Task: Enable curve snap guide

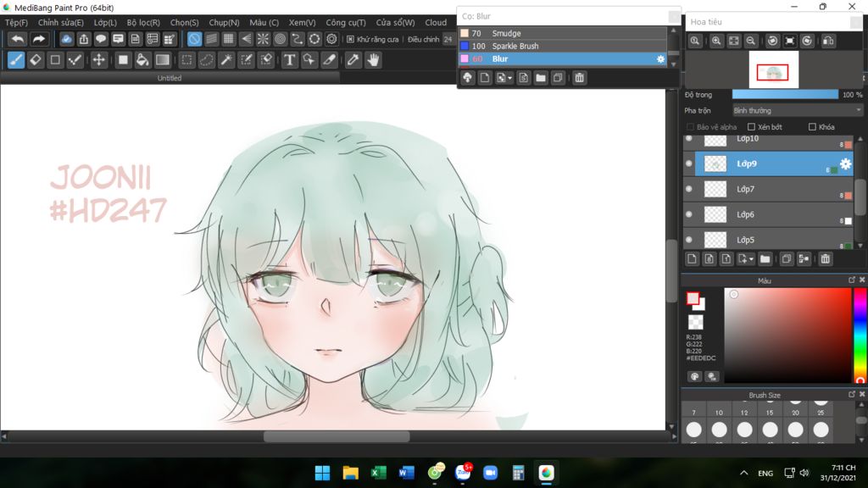Action: [298, 39]
